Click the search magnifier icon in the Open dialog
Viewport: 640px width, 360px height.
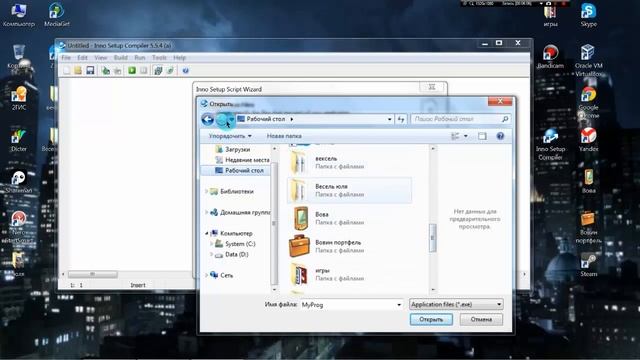(505, 119)
